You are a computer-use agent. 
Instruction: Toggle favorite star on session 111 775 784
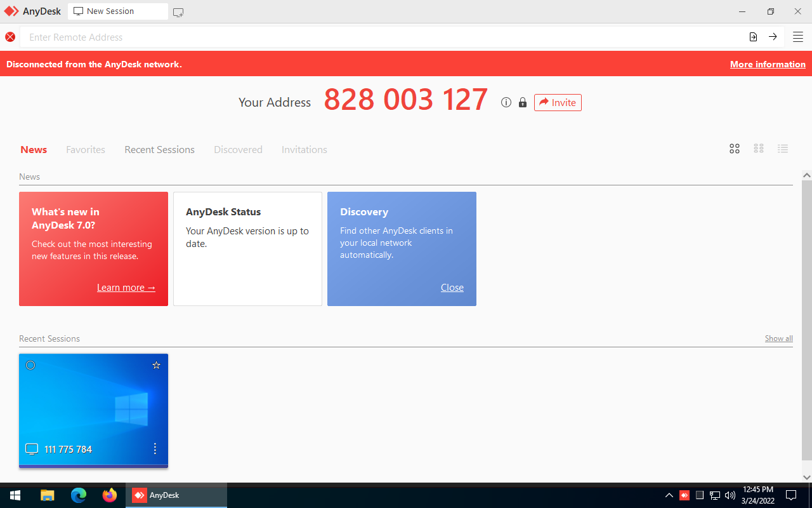tap(156, 365)
